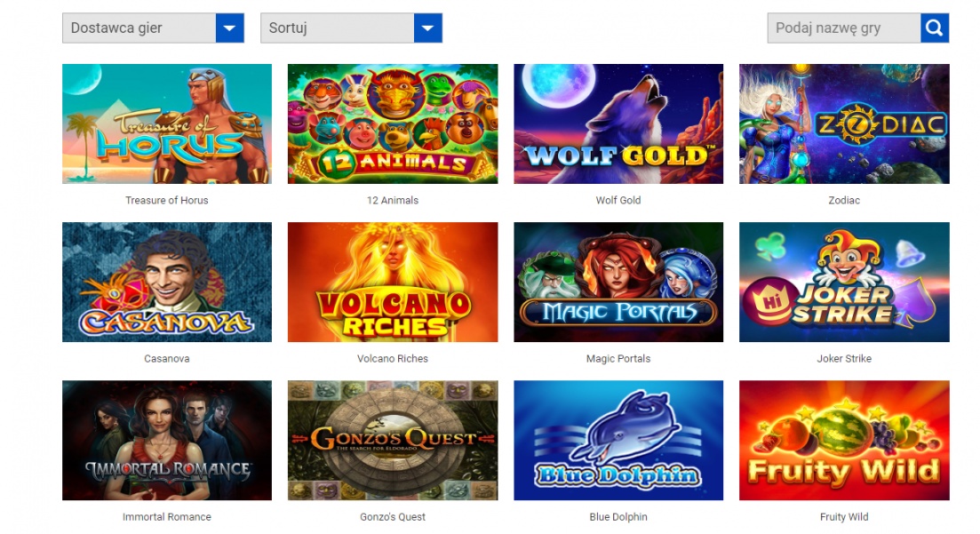980x534 pixels.
Task: Expand the Sortuj dropdown
Action: tap(351, 28)
